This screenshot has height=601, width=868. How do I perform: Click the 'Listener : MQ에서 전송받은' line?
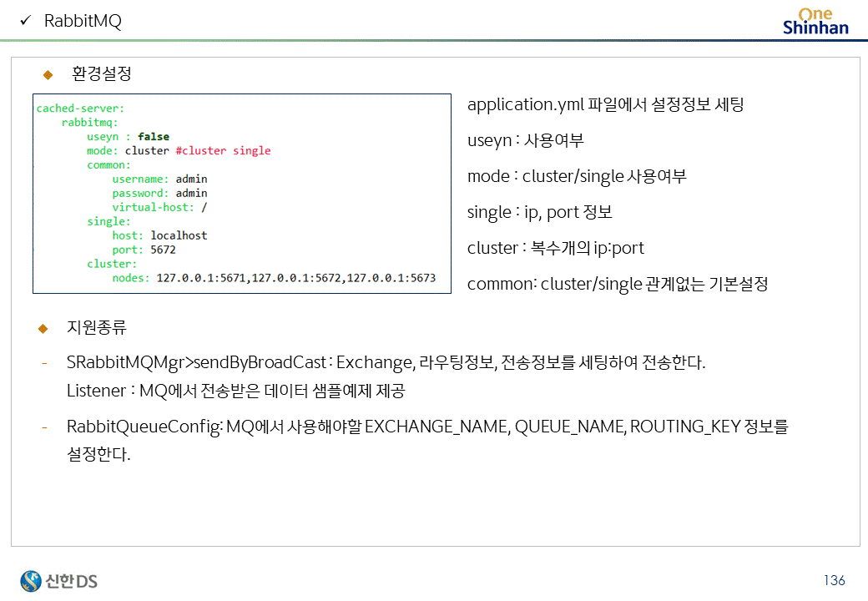[236, 391]
